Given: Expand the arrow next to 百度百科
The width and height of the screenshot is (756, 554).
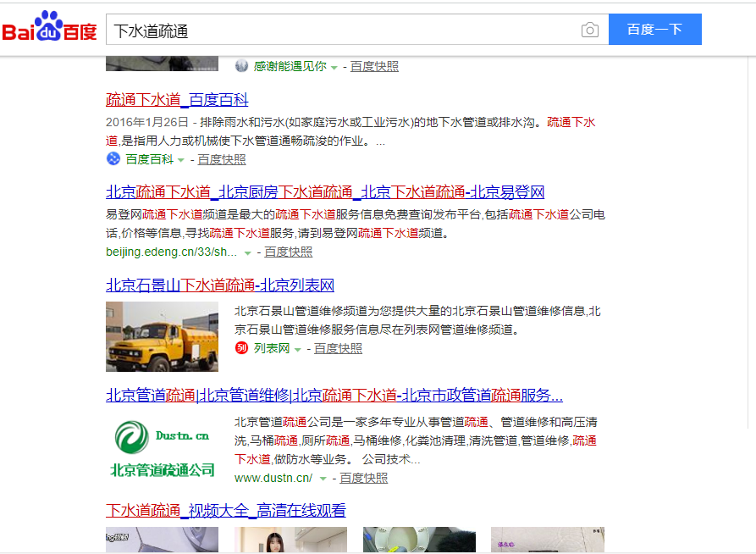Looking at the screenshot, I should [181, 160].
